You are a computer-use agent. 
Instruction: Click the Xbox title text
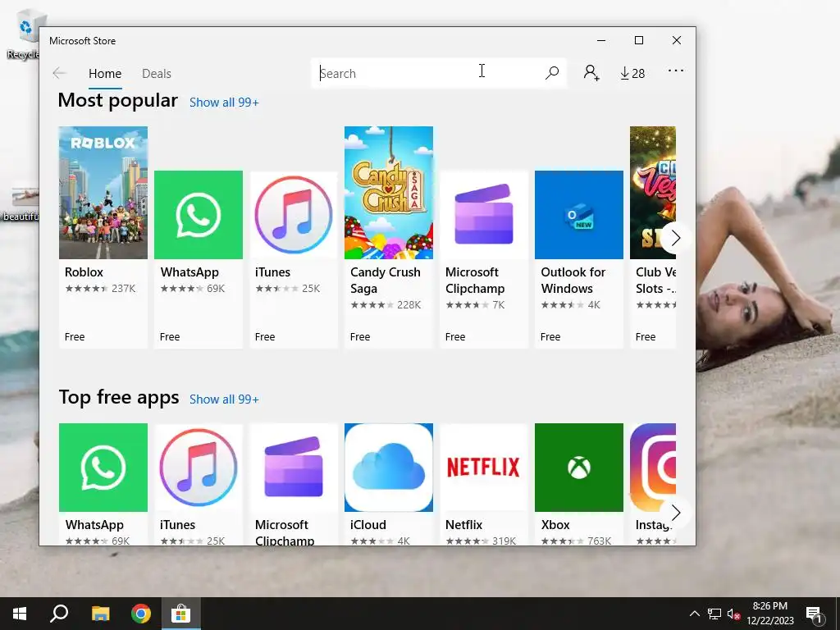click(x=555, y=525)
